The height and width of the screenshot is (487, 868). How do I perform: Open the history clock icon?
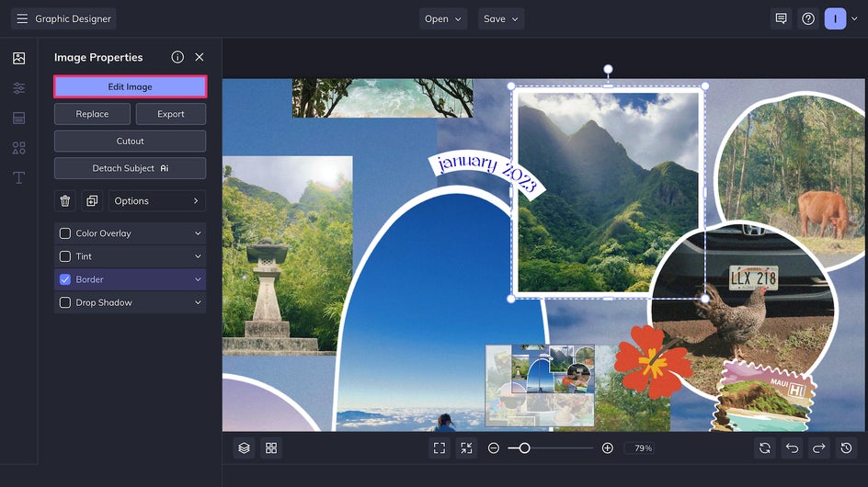847,448
